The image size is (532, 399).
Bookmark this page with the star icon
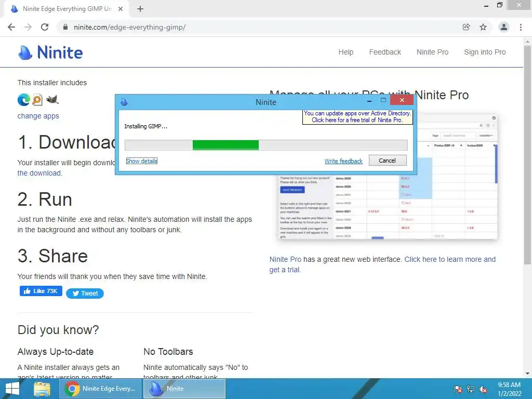483,27
